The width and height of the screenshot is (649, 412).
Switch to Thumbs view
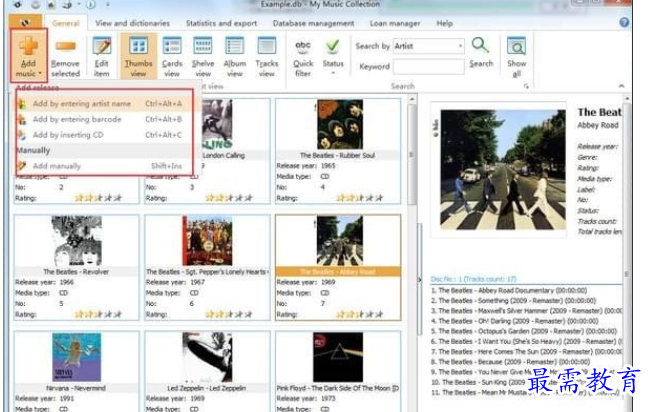(138, 55)
